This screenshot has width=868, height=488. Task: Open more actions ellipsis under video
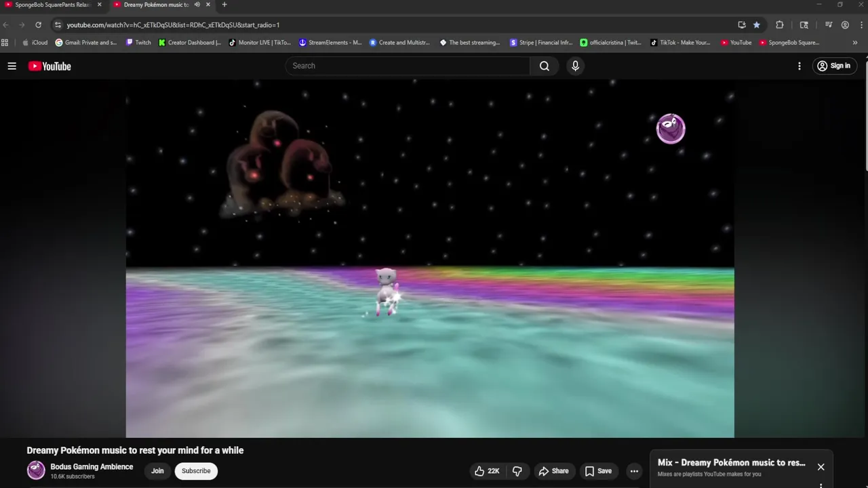tap(634, 471)
